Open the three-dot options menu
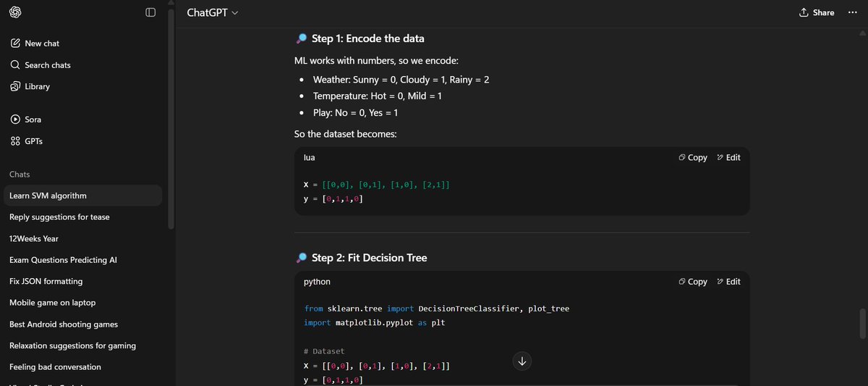Viewport: 868px width, 386px height. click(x=851, y=12)
